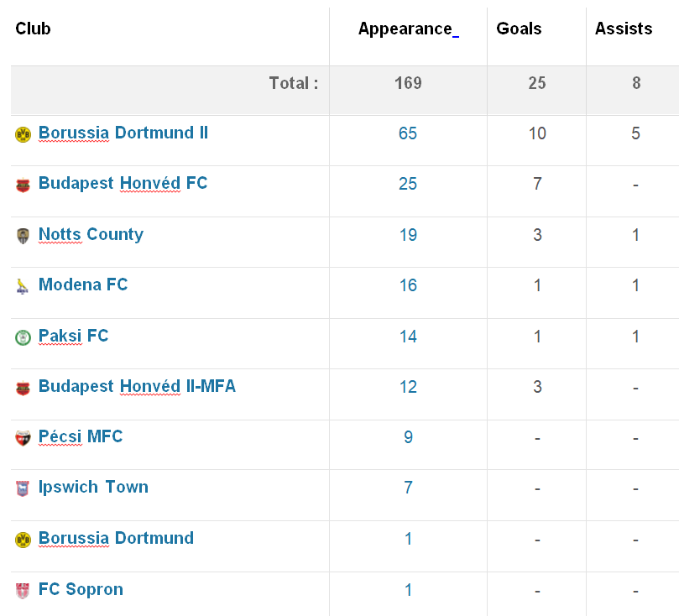Click the Budapest Honvéd FC crest icon
Viewport: 679px width, 616px height.
[23, 185]
